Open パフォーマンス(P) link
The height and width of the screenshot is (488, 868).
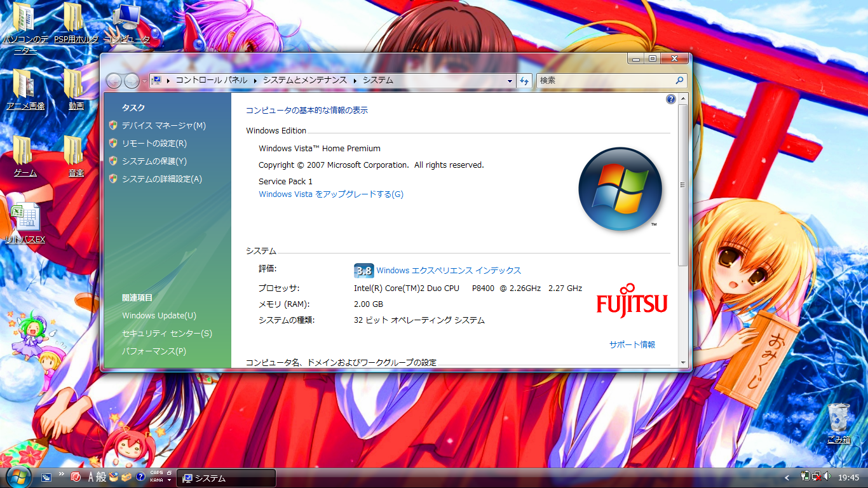pos(154,351)
